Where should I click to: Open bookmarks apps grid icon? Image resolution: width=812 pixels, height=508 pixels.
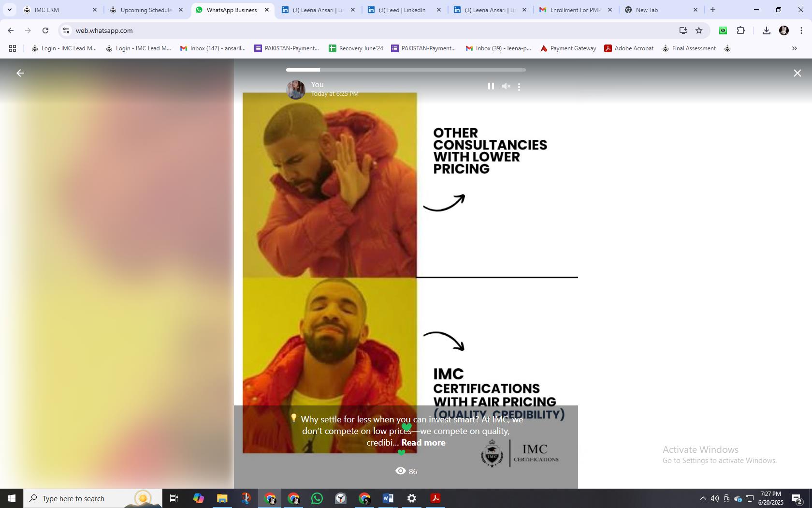pyautogui.click(x=13, y=48)
